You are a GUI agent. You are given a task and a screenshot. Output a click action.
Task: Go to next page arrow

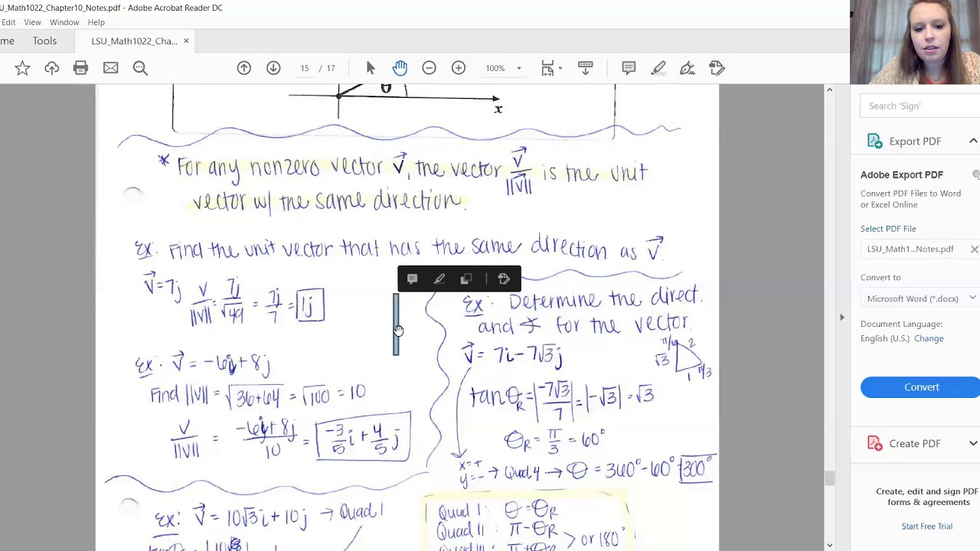[x=273, y=68]
